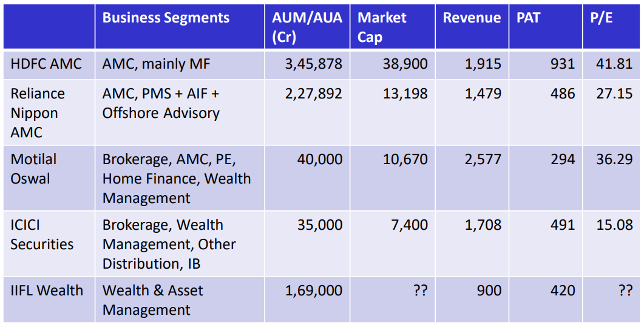The height and width of the screenshot is (327, 644).
Task: Select Motilal Oswal's revenue 2,577
Action: 483,159
